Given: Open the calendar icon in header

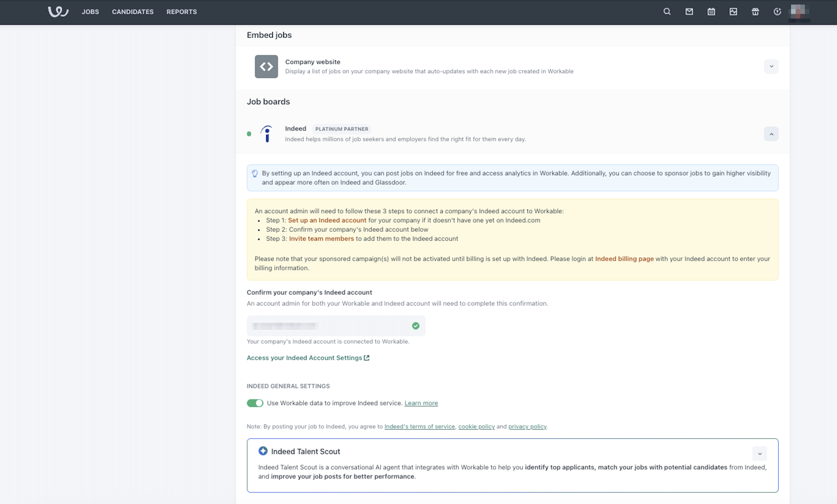Looking at the screenshot, I should (x=711, y=11).
